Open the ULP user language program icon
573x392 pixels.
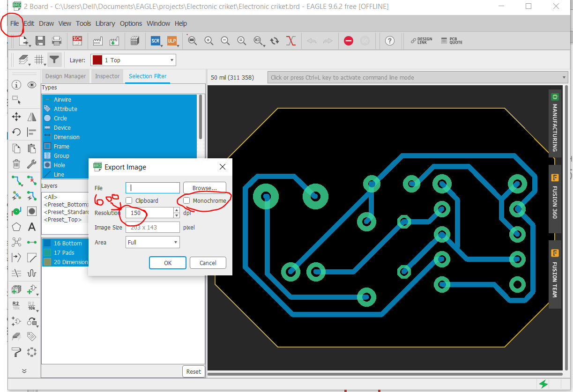point(171,41)
